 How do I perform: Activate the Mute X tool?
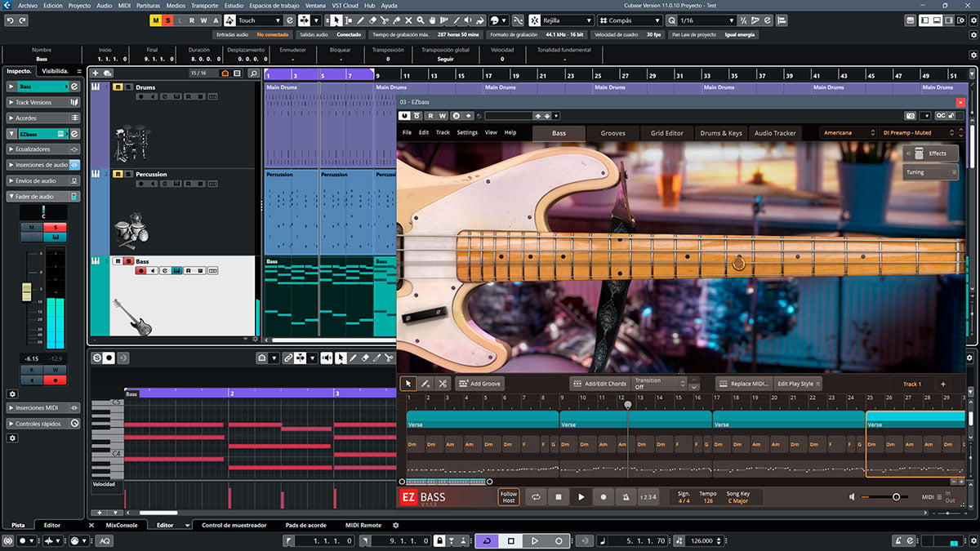(x=410, y=20)
